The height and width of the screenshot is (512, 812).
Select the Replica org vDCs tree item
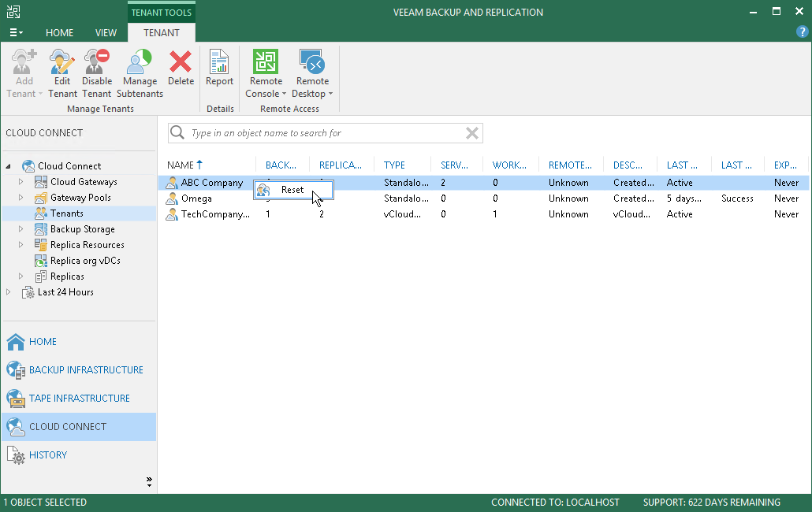(85, 261)
